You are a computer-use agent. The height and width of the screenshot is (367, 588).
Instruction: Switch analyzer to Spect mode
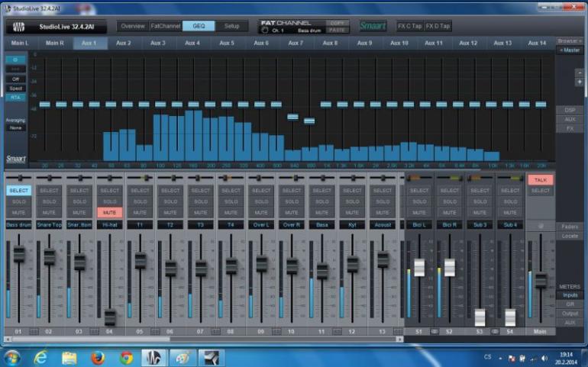click(15, 89)
